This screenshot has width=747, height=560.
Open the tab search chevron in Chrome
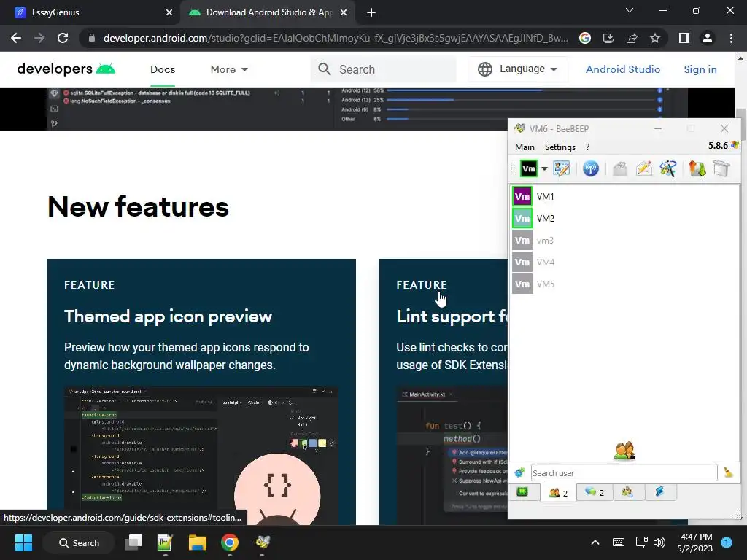coord(630,10)
